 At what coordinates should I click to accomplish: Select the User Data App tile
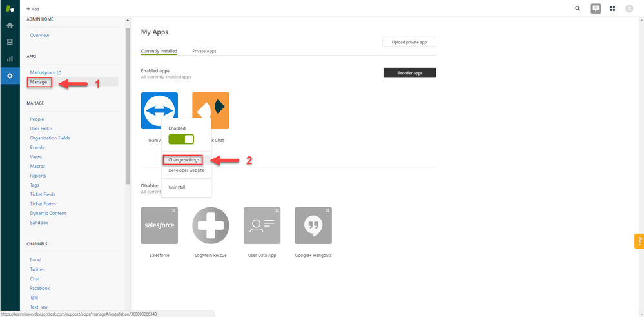click(262, 225)
